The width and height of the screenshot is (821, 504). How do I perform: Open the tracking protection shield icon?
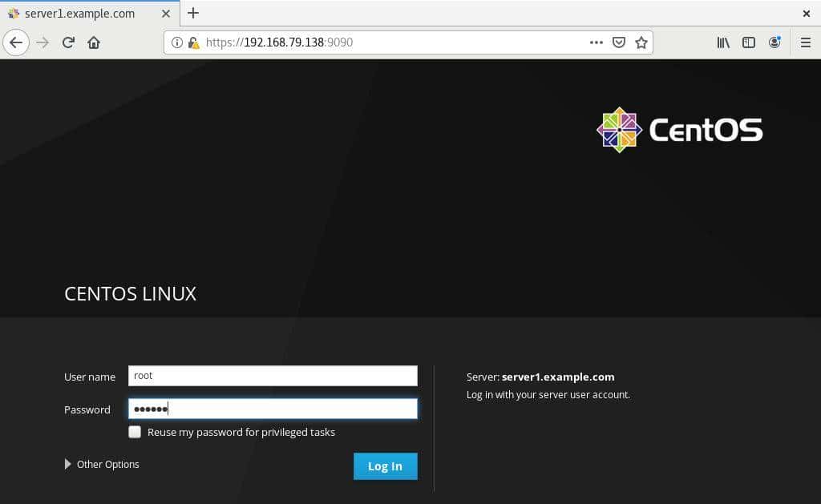tap(619, 42)
